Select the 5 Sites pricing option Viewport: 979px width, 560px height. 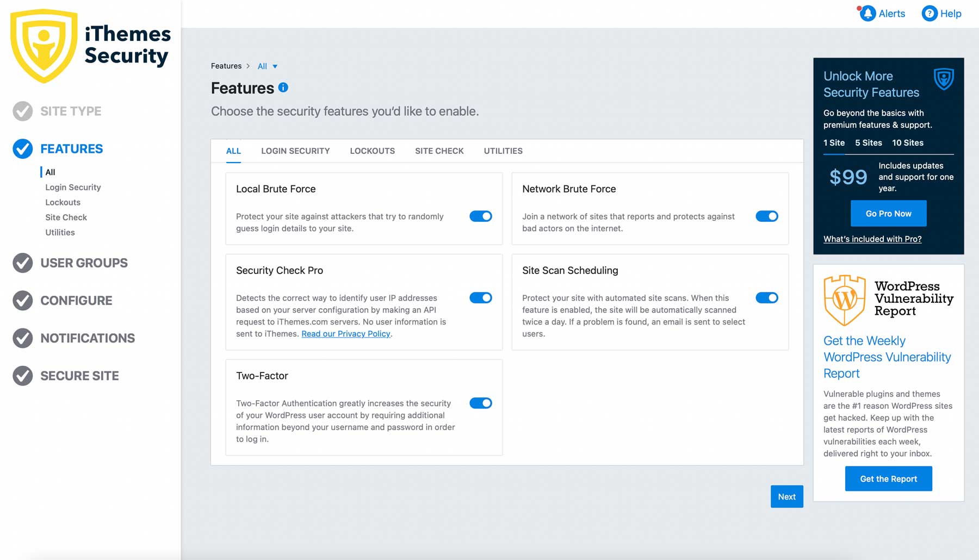(868, 143)
